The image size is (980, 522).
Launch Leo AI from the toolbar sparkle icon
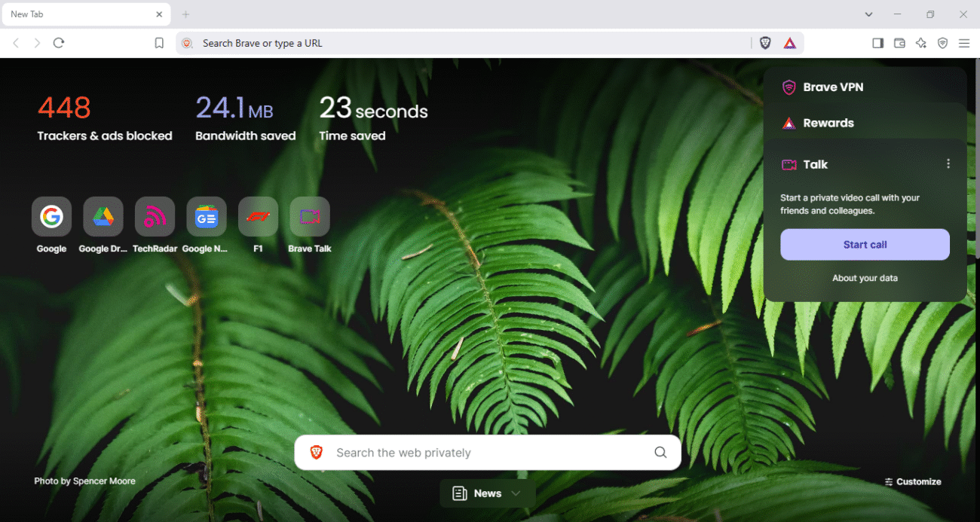(x=921, y=43)
